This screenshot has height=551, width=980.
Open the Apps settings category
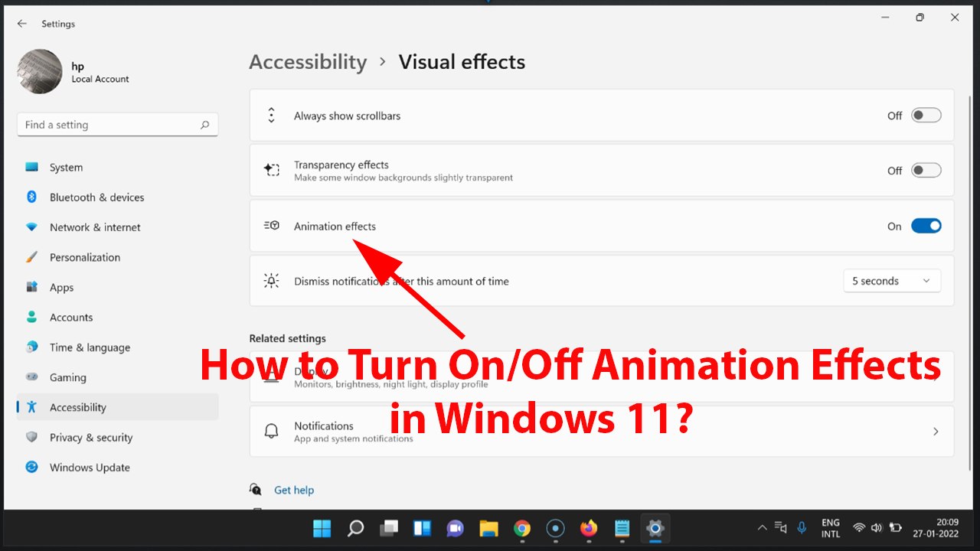[x=117, y=288]
